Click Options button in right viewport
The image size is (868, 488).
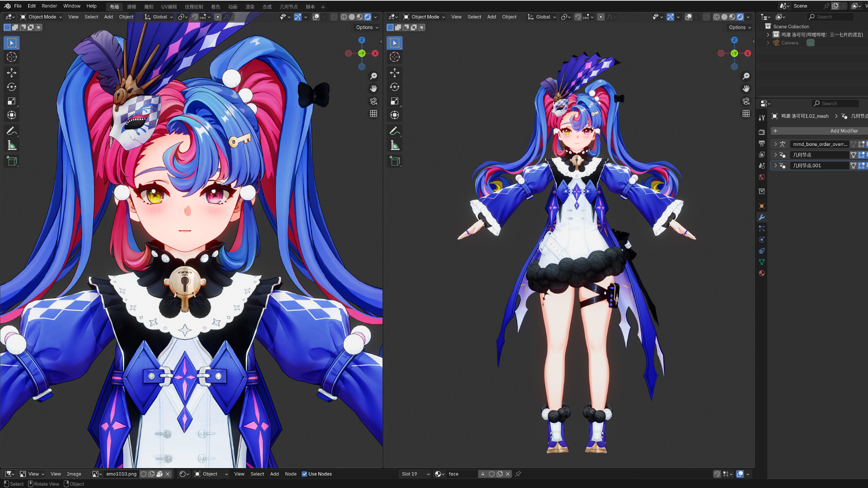tap(739, 27)
